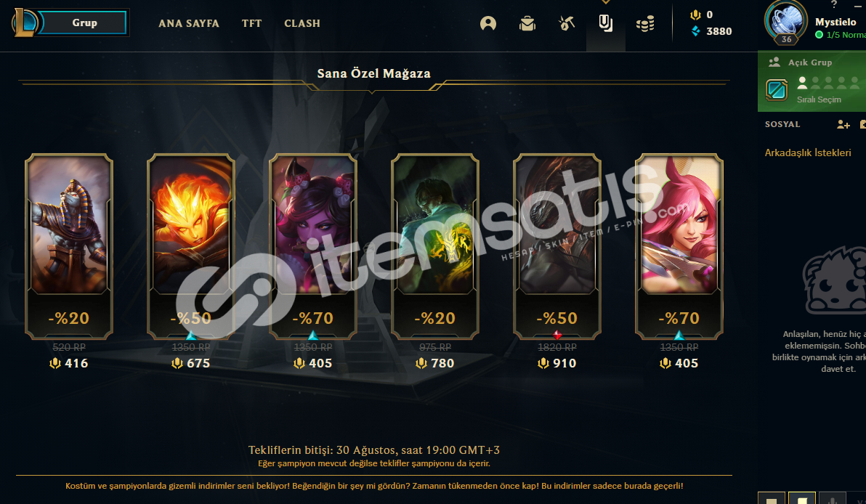Open the Profile icon in top navigation
Viewport: 866px width, 504px height.
[488, 23]
